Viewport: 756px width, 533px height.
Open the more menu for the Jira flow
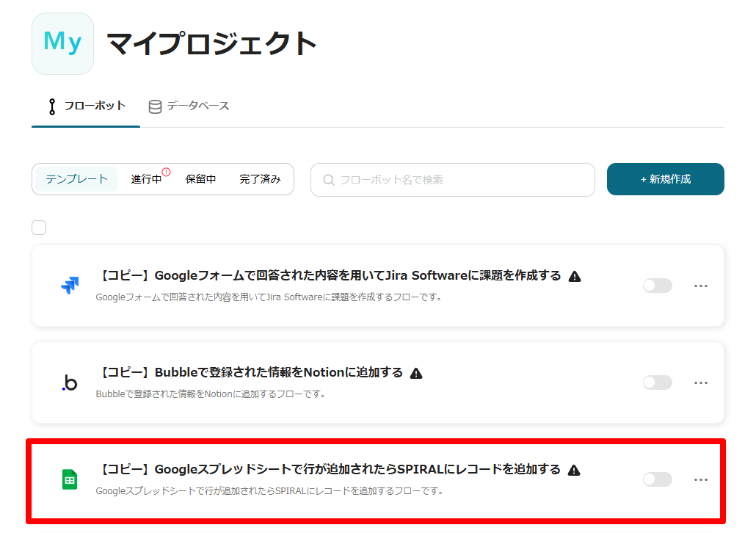tap(700, 286)
